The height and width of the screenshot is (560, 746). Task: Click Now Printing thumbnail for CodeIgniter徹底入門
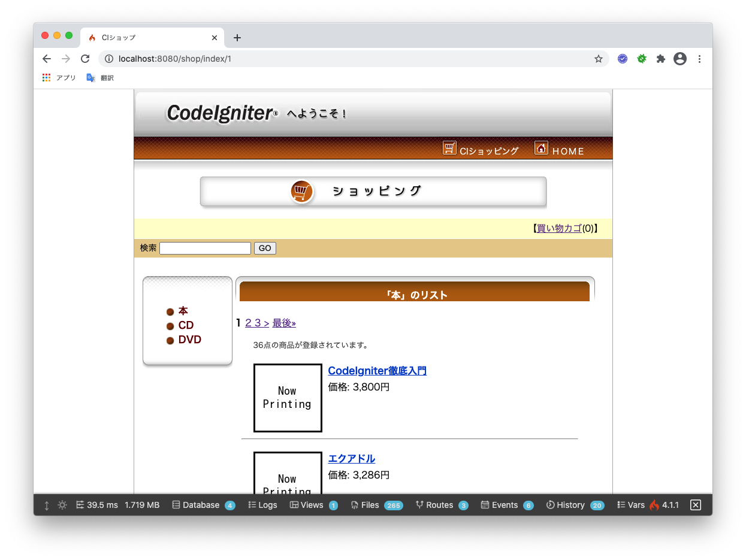pyautogui.click(x=288, y=398)
